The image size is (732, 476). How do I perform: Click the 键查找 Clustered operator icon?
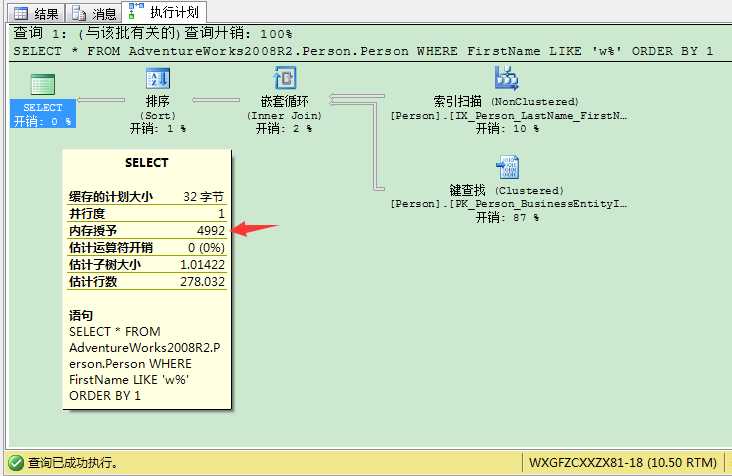507,167
